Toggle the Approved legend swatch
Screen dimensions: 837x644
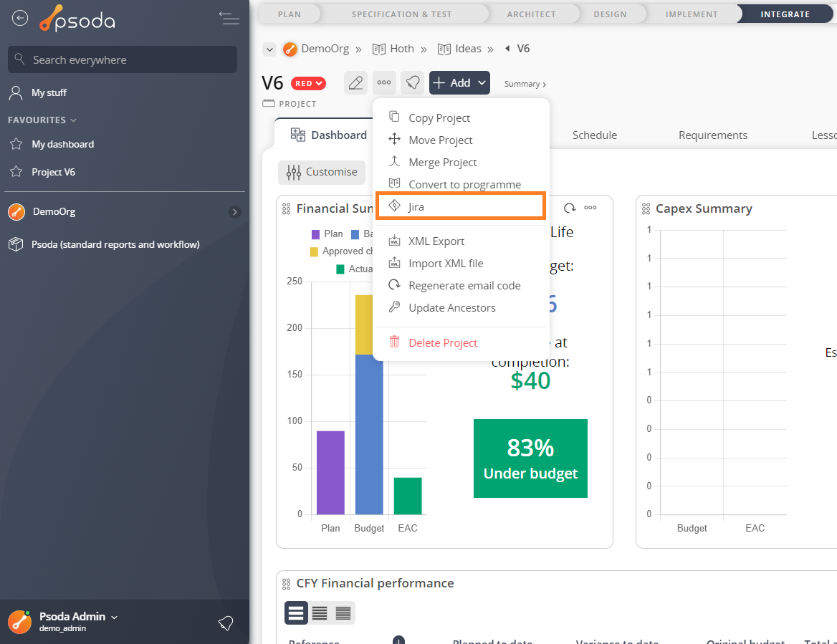click(315, 251)
